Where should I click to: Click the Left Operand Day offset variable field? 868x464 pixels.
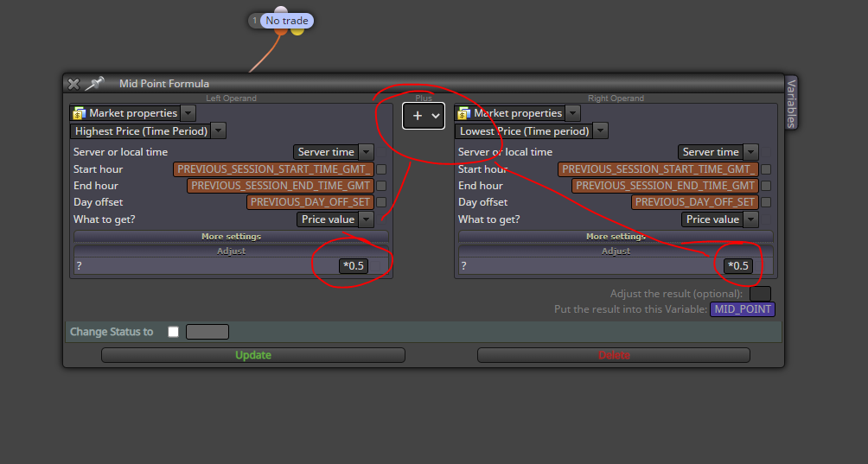(x=310, y=202)
